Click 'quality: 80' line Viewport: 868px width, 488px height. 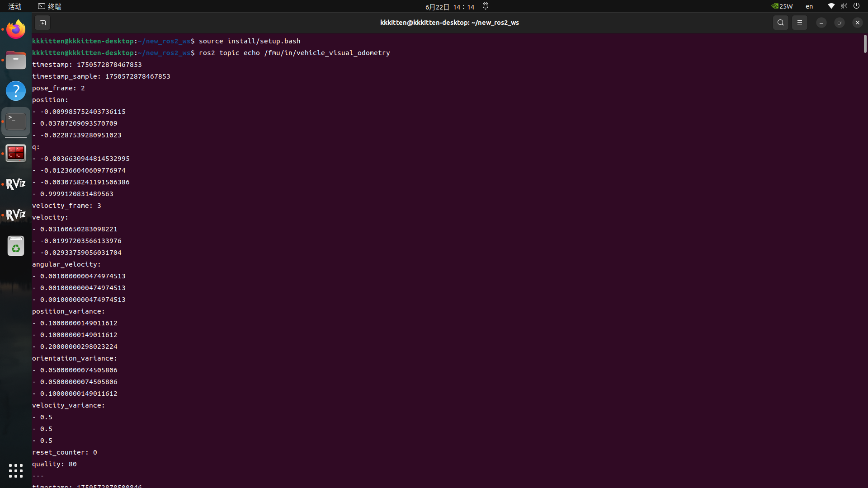pos(54,464)
